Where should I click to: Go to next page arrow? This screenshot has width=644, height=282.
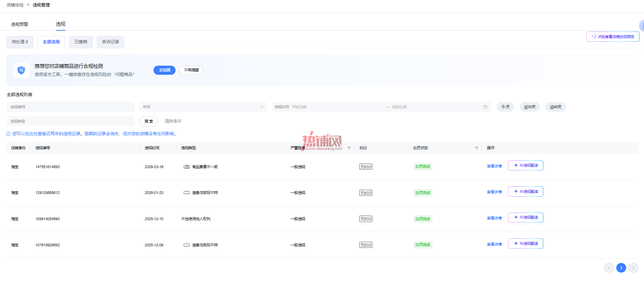tap(633, 268)
